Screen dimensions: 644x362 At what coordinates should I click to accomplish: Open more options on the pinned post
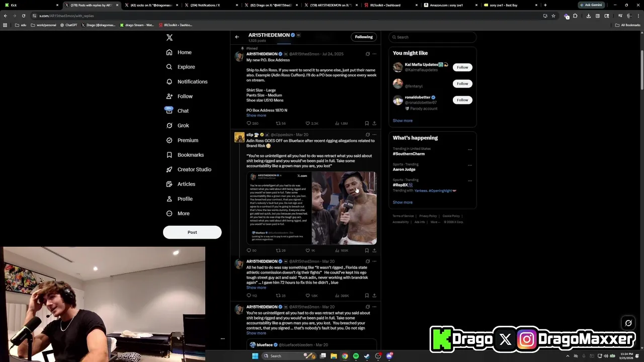[374, 54]
